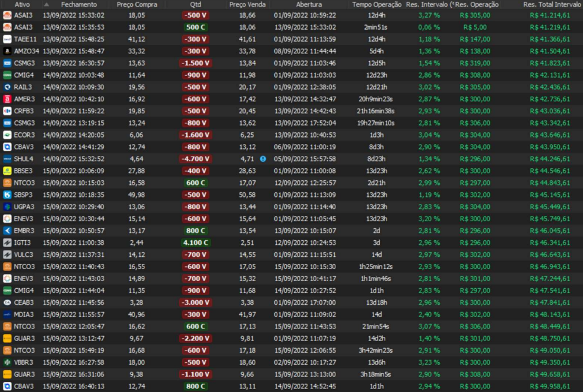This screenshot has width=583, height=392.
Task: Toggle sort arrow in Fechamento column header
Action: tap(46, 5)
